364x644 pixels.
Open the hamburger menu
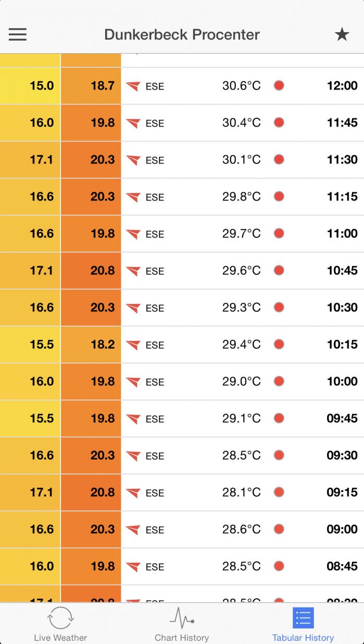[x=17, y=34]
